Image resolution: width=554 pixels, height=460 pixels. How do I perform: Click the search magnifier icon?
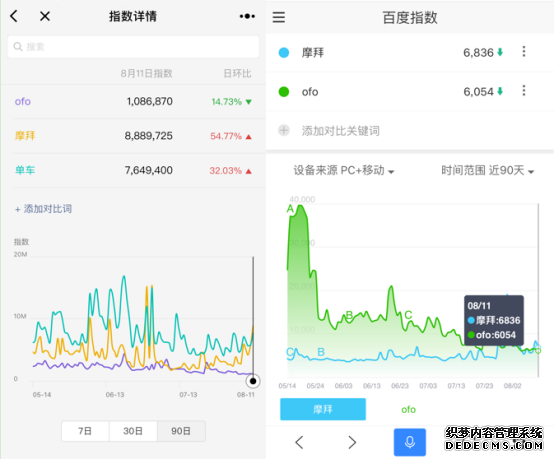click(18, 47)
